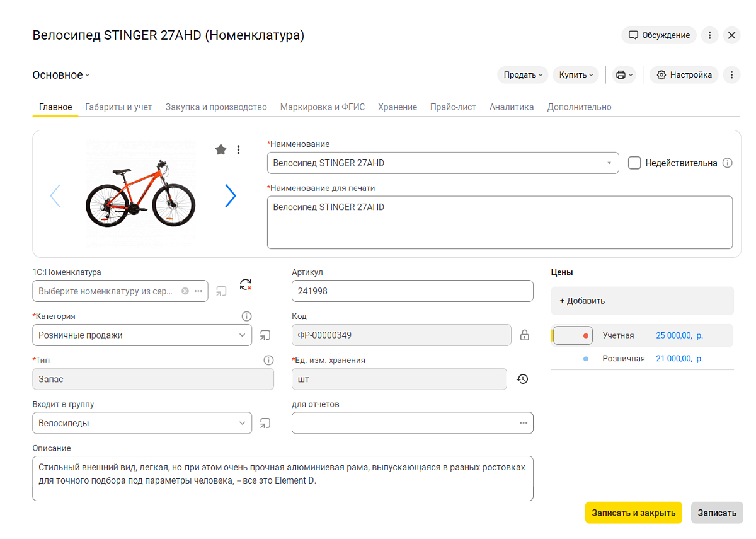The image size is (756, 539).
Task: Close the Номенклатура form
Action: (x=731, y=35)
